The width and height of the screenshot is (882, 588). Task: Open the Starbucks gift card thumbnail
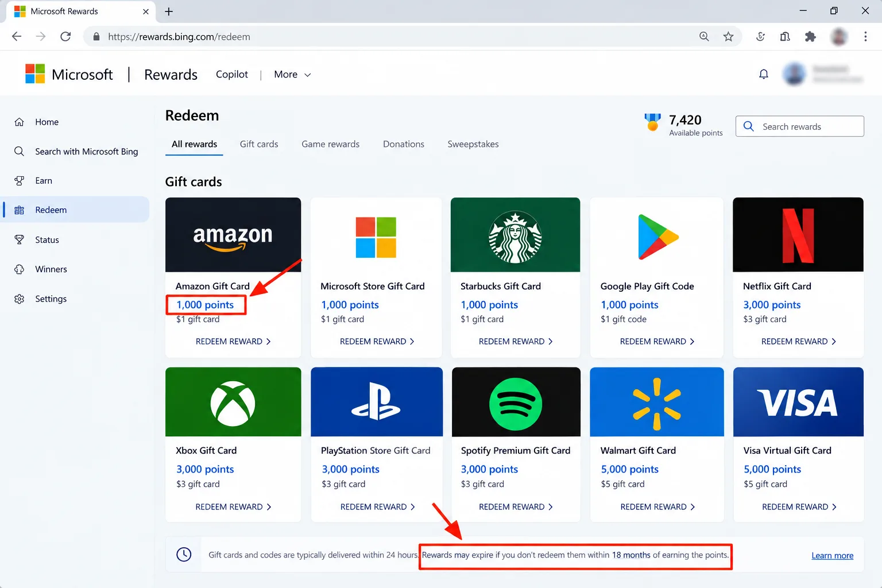(x=515, y=235)
